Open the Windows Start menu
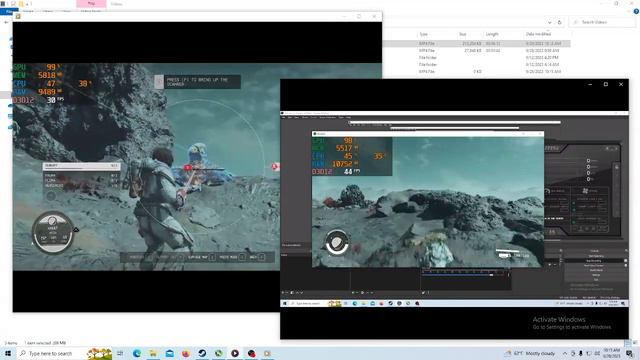The height and width of the screenshot is (360, 640). click(x=7, y=353)
